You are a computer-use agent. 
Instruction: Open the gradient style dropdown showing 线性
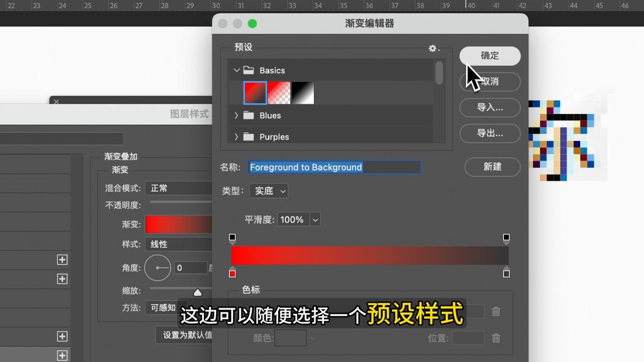tap(179, 244)
